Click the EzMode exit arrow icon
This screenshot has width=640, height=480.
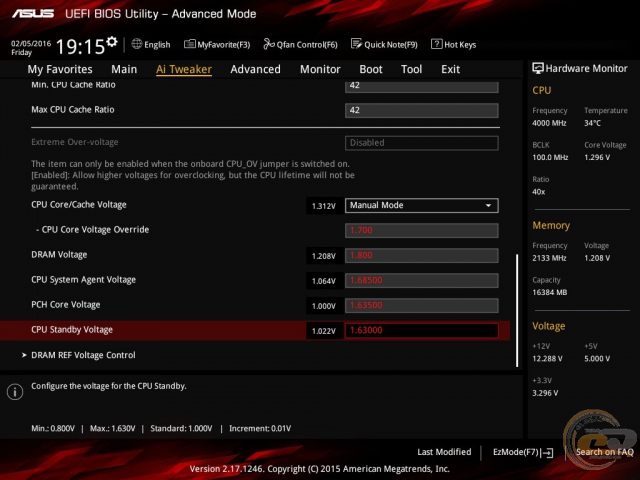point(547,453)
